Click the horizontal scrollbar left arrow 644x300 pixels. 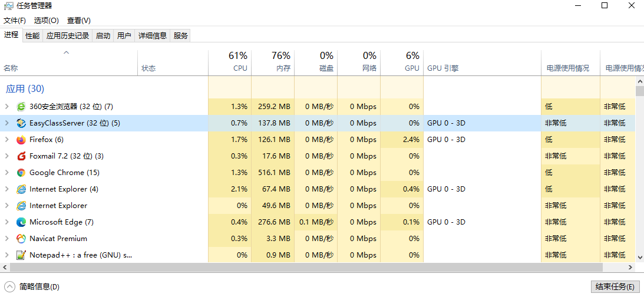click(5, 267)
